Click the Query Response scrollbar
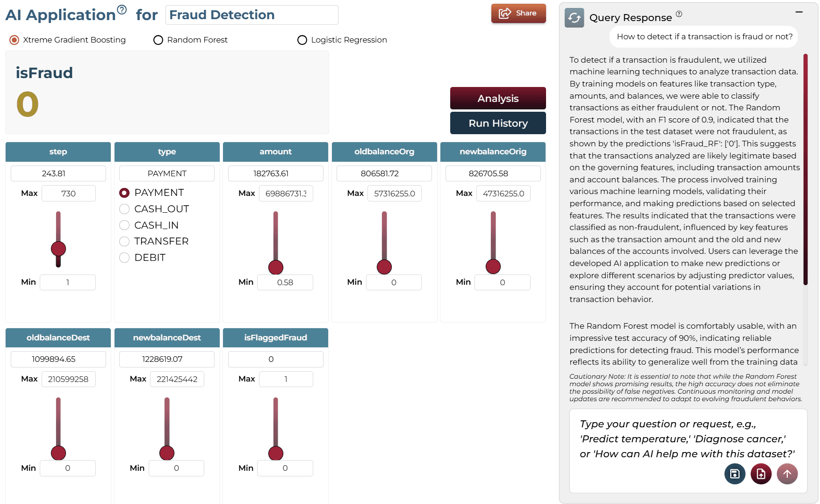The height and width of the screenshot is (504, 820). click(805, 169)
